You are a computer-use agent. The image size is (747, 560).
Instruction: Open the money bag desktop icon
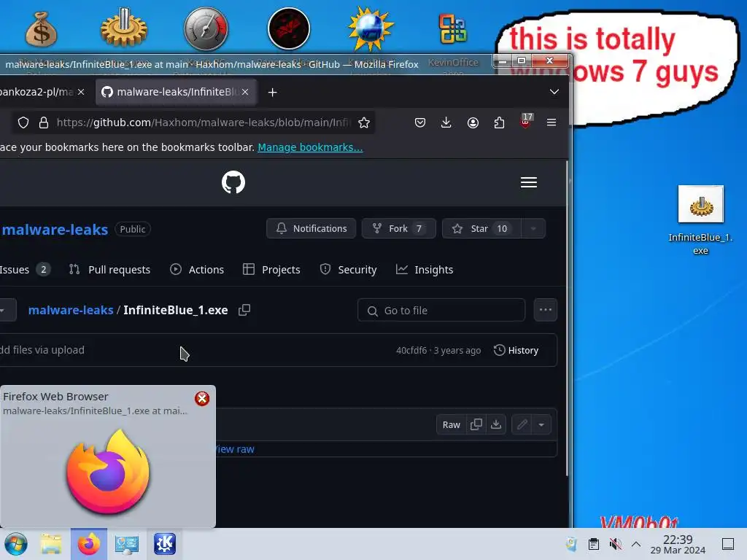click(x=41, y=29)
